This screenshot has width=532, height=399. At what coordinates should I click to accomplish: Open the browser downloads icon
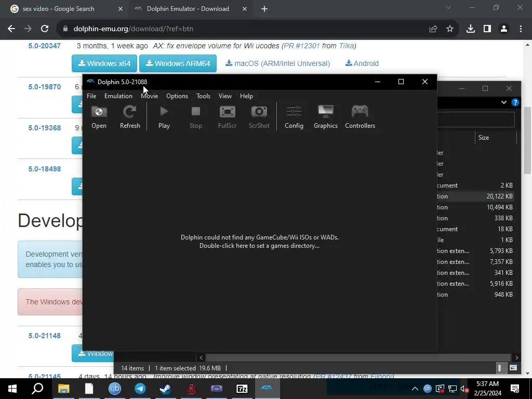point(471,29)
